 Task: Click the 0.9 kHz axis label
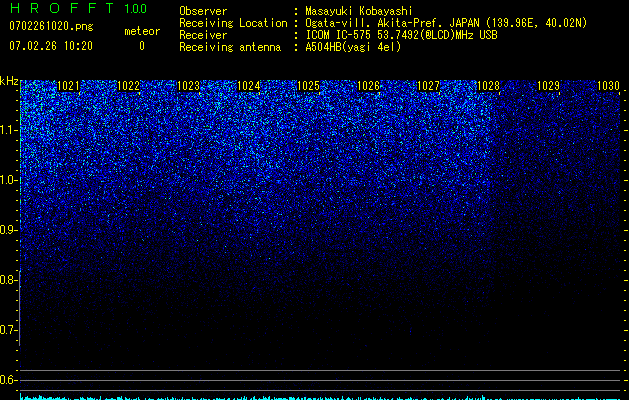tap(9, 230)
